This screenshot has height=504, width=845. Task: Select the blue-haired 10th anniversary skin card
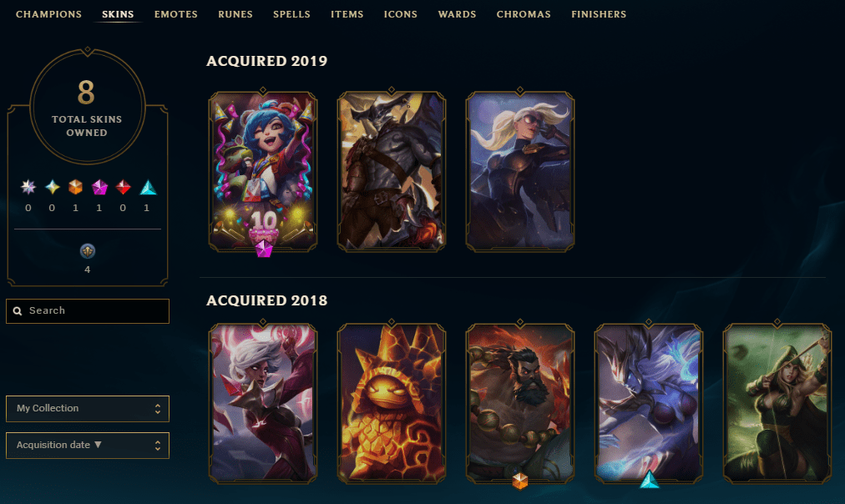[263, 171]
